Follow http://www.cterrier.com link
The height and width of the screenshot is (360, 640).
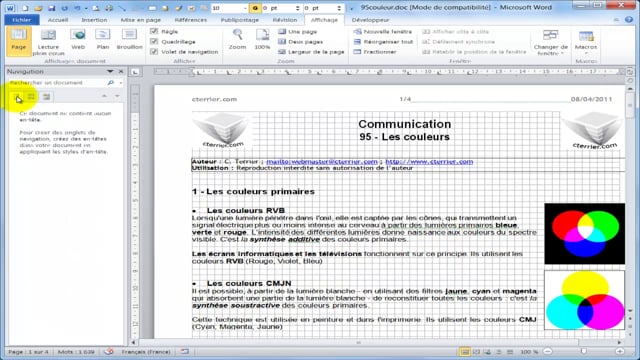point(429,162)
